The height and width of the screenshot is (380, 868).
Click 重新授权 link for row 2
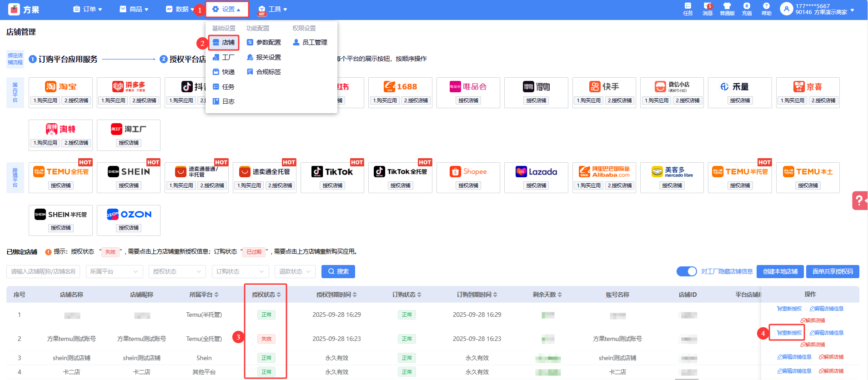click(789, 333)
